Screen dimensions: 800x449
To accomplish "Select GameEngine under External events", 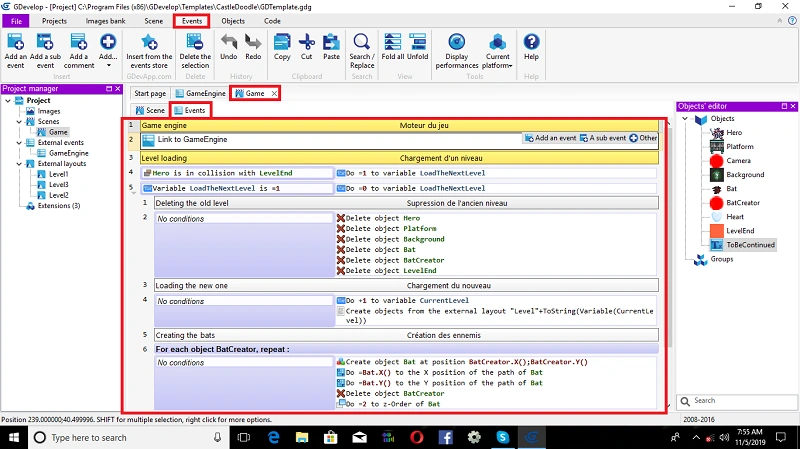I will point(69,153).
